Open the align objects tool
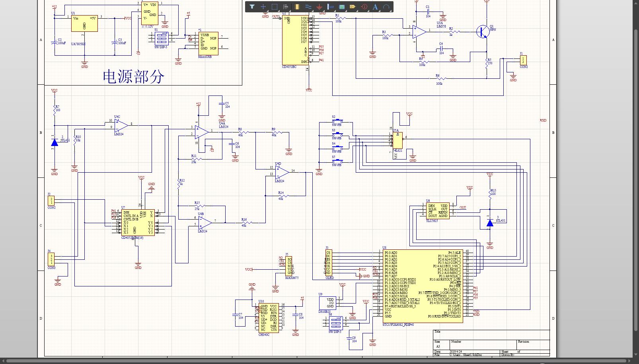 coord(286,7)
